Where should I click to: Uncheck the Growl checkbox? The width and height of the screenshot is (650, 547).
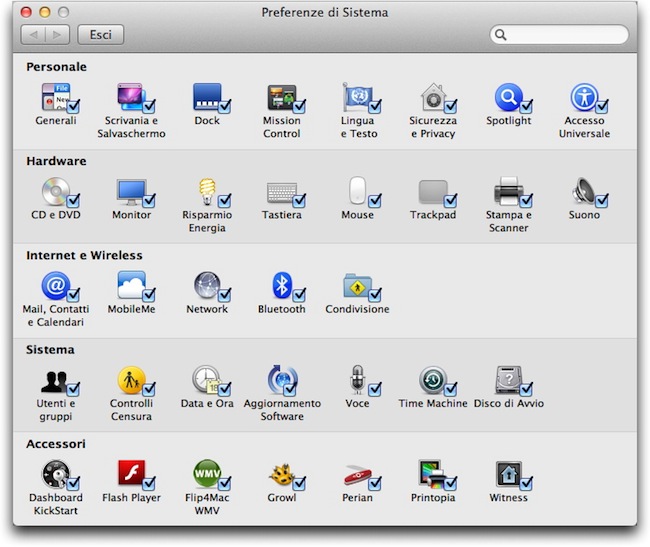[x=299, y=483]
